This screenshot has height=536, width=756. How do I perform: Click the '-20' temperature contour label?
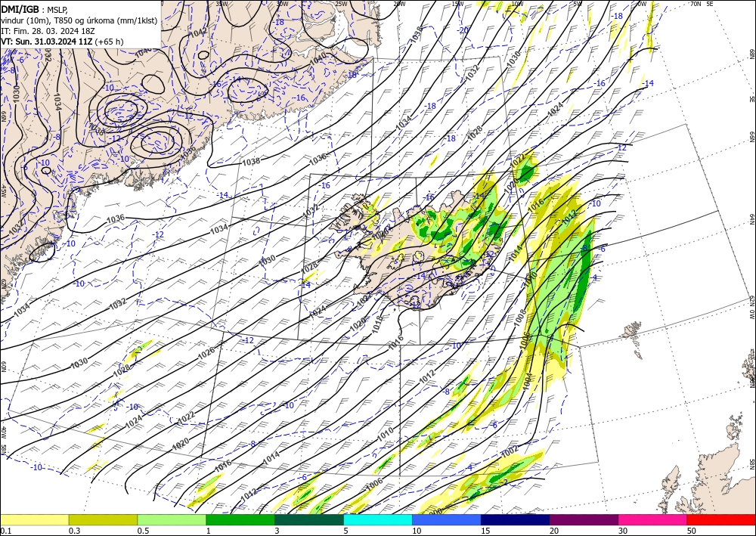click(x=463, y=30)
